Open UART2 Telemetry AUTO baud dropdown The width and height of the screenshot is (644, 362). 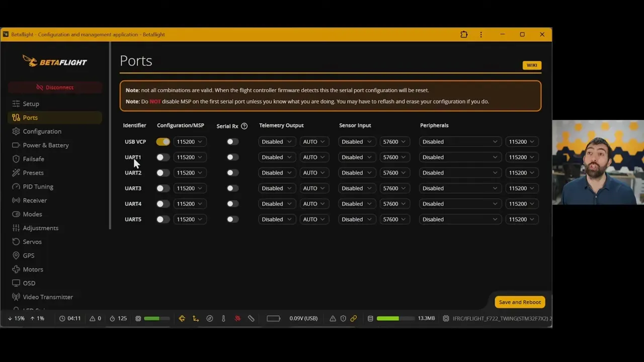(x=314, y=173)
